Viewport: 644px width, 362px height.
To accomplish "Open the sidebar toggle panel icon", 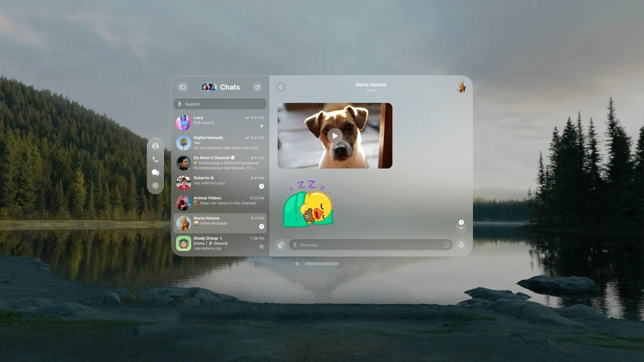I will pos(183,87).
